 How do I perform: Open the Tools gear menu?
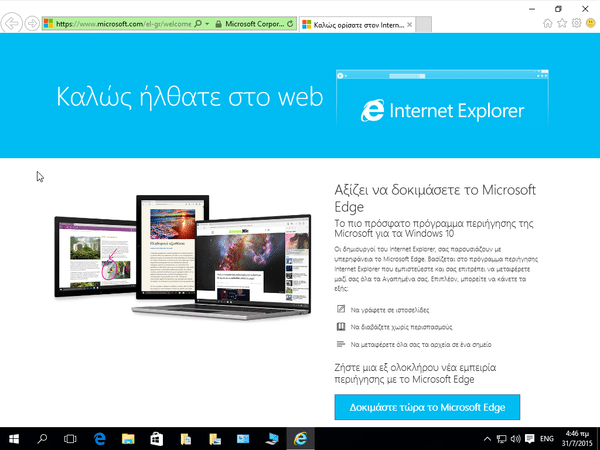[576, 23]
